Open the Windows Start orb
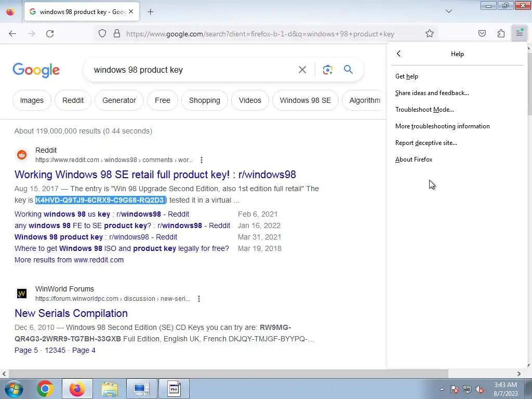 [x=14, y=389]
